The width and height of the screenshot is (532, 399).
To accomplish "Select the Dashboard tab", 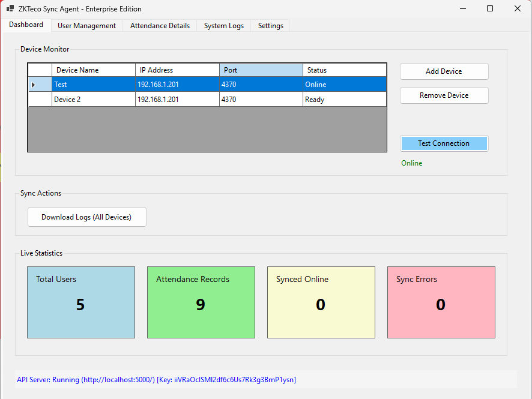I will [26, 25].
